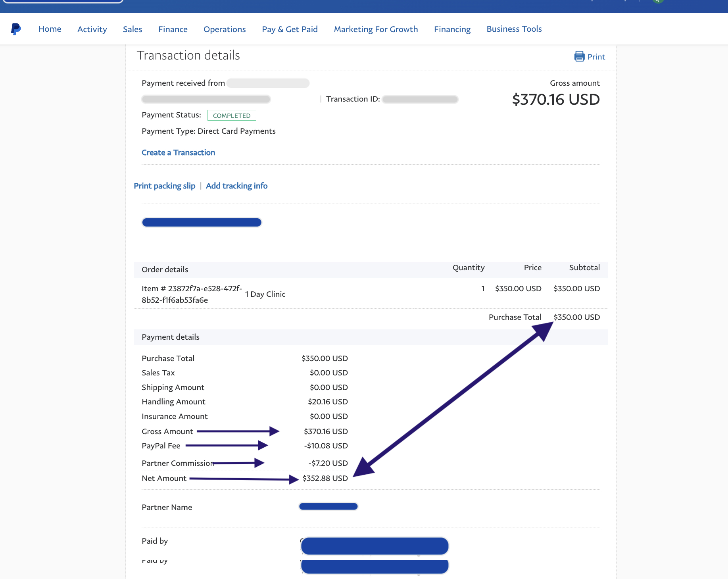Click Add tracking info link
This screenshot has height=579, width=728.
236,186
